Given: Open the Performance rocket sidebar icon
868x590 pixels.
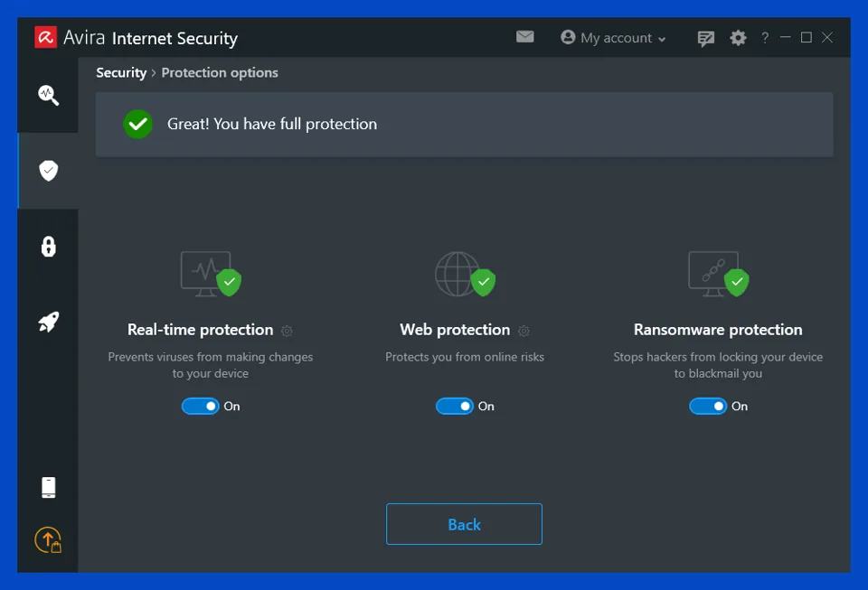Looking at the screenshot, I should (x=48, y=322).
